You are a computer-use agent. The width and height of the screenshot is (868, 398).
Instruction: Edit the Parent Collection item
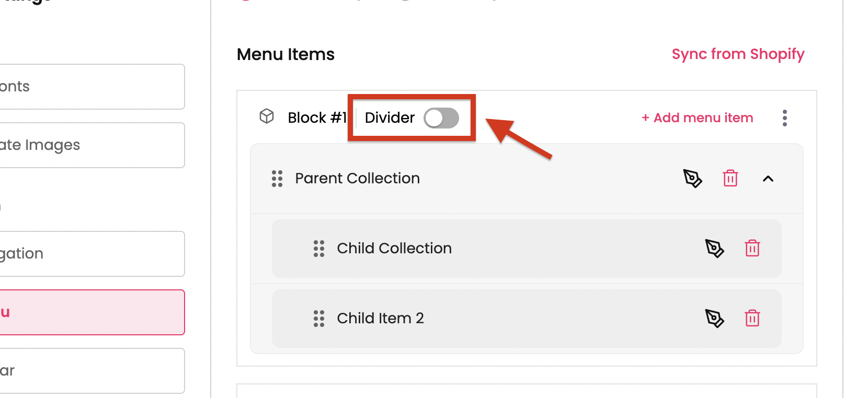[693, 179]
